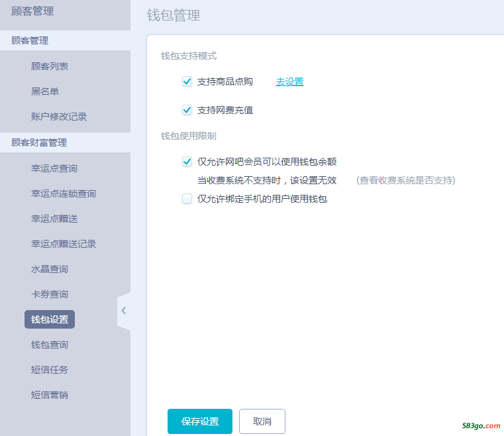Click 查看收费系统是否支持 link
504x436 pixels.
(405, 180)
